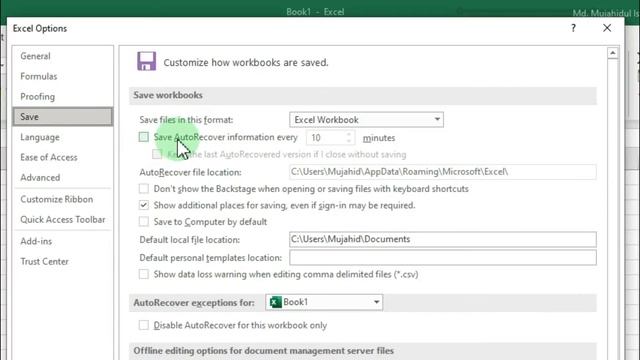Click Default local file location field
This screenshot has height=360, width=640.
pos(443,239)
